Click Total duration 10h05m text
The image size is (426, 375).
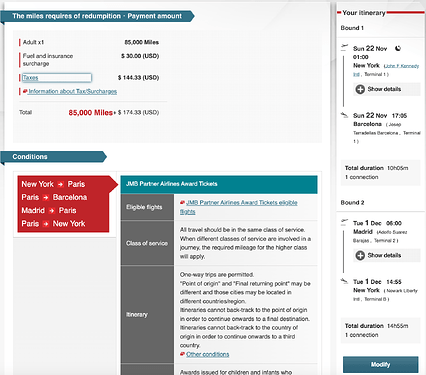pos(376,168)
